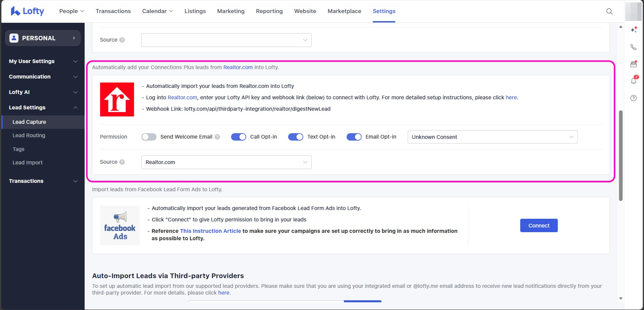Expand the Communication sidebar section
This screenshot has width=644, height=310.
click(43, 76)
